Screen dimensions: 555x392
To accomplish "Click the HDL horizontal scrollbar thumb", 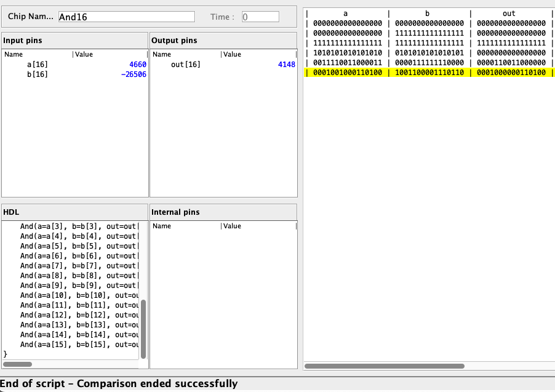I will (17, 364).
